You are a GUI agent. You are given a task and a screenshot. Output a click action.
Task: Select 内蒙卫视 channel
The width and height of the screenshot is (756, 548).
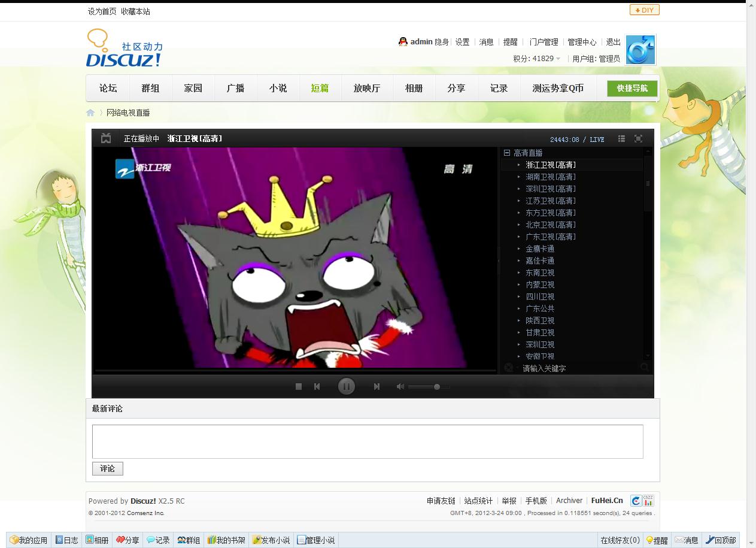click(540, 284)
